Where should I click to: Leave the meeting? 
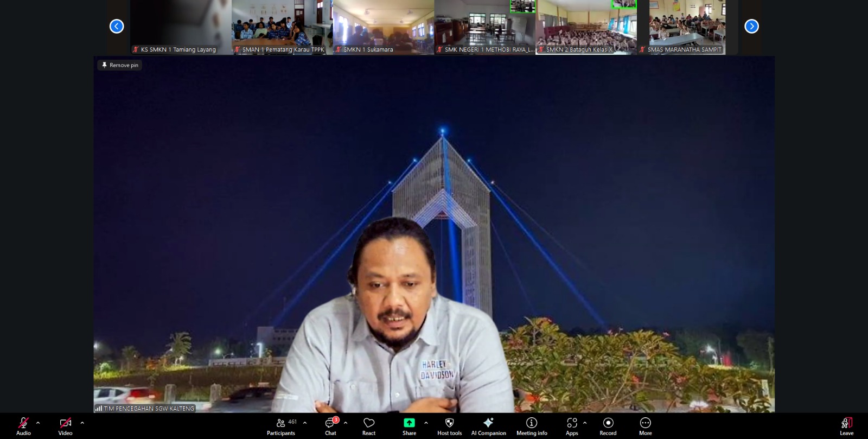[846, 425]
